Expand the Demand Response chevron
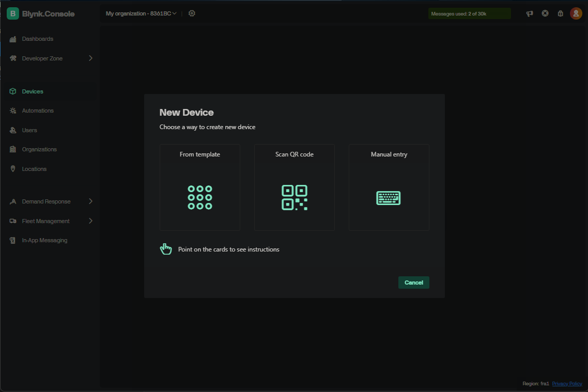The image size is (588, 392). (90, 201)
